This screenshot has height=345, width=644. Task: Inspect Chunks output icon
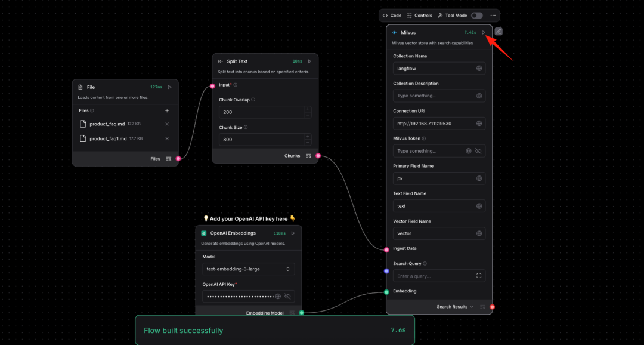[308, 156]
